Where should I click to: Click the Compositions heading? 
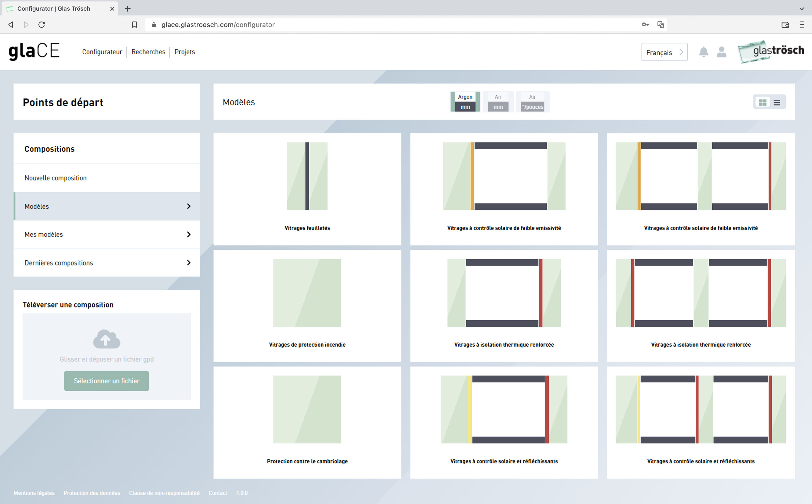pyautogui.click(x=49, y=149)
